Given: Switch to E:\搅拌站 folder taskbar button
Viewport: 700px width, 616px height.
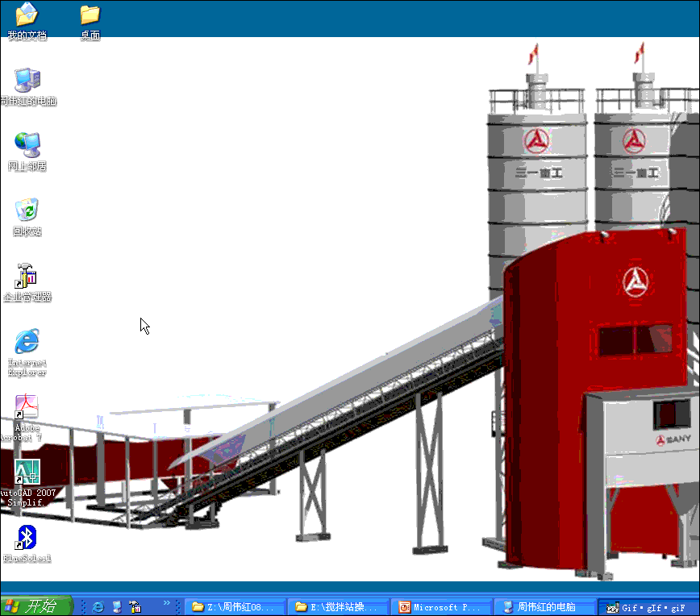Looking at the screenshot, I should 339,607.
